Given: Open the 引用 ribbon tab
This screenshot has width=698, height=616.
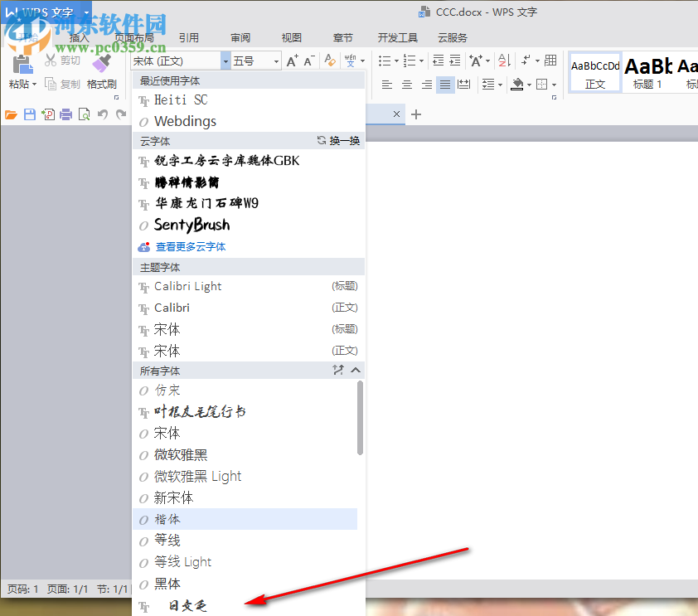Looking at the screenshot, I should tap(189, 38).
